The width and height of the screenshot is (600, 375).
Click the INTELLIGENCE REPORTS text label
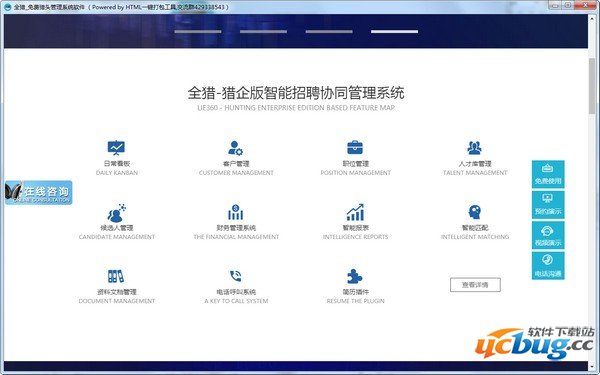[355, 237]
